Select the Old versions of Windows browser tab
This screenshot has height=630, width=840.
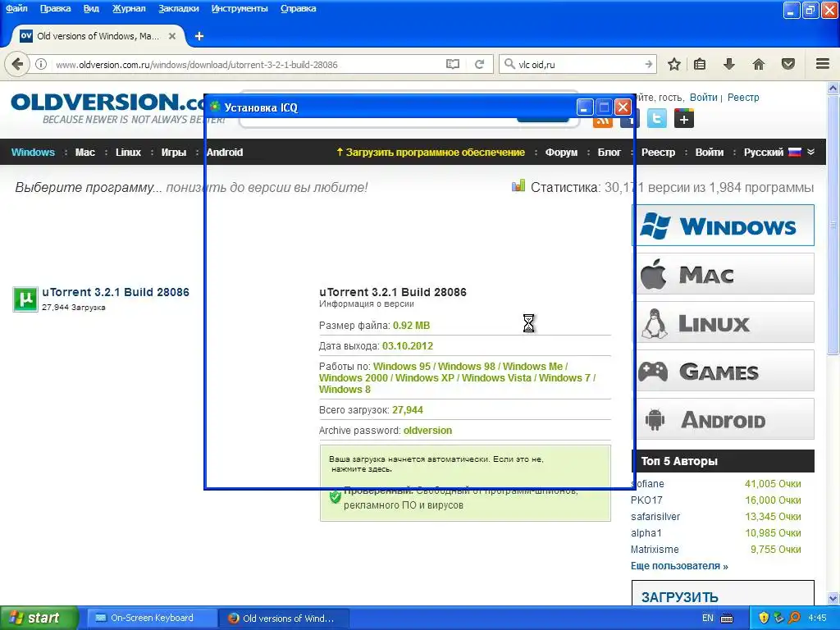tap(98, 36)
